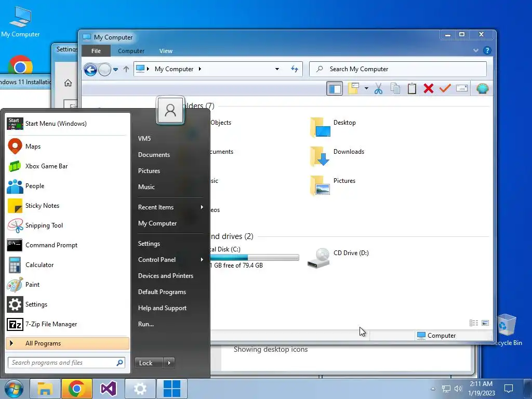Open the Computer ribbon tab
Viewport: 532px width, 399px height.
131,51
